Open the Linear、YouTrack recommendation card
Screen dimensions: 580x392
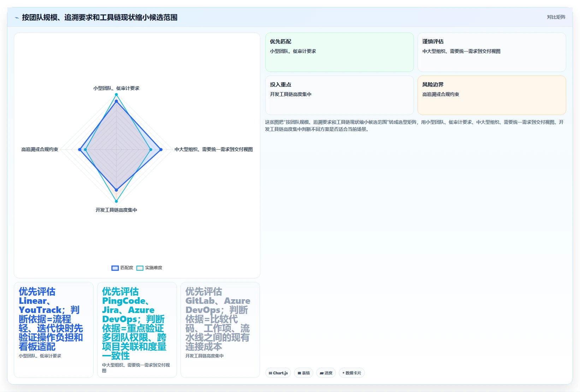tap(54, 330)
